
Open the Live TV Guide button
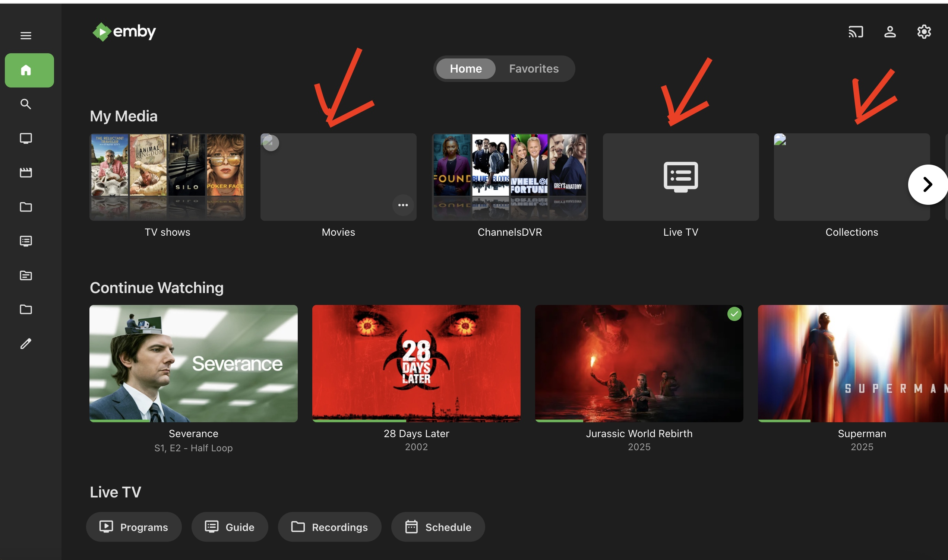point(230,527)
